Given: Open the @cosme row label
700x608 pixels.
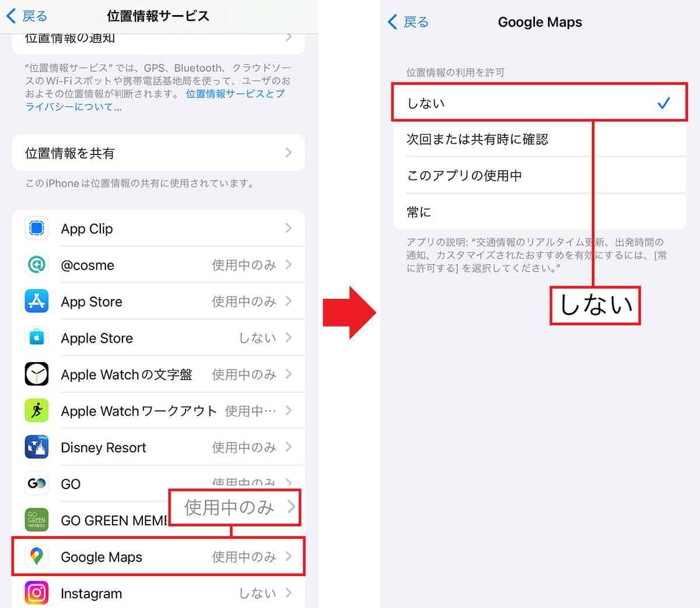Looking at the screenshot, I should click(87, 265).
